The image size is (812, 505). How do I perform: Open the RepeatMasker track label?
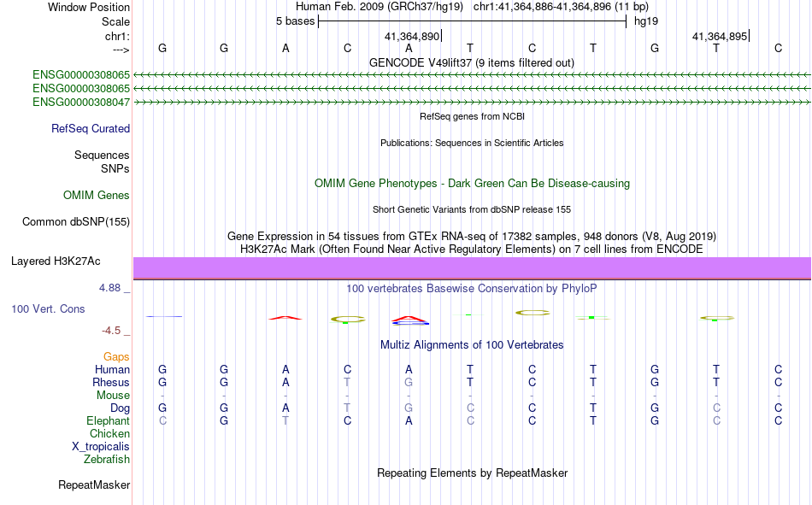pyautogui.click(x=94, y=485)
